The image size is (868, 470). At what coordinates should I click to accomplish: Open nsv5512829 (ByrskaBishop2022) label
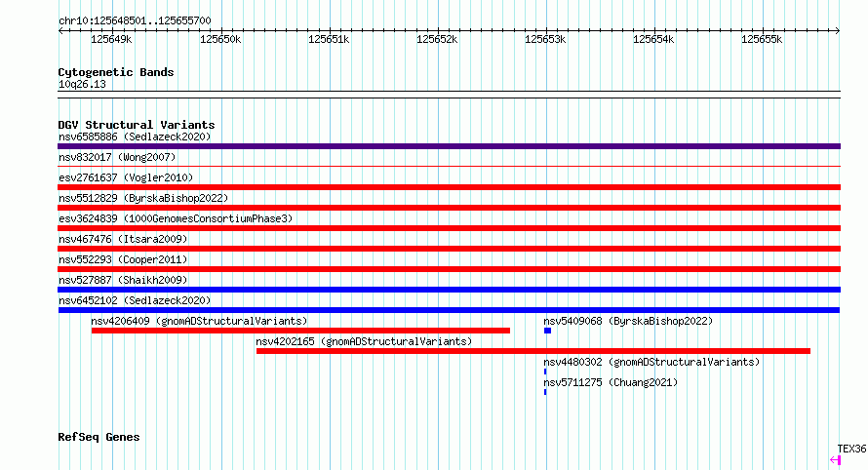(143, 198)
